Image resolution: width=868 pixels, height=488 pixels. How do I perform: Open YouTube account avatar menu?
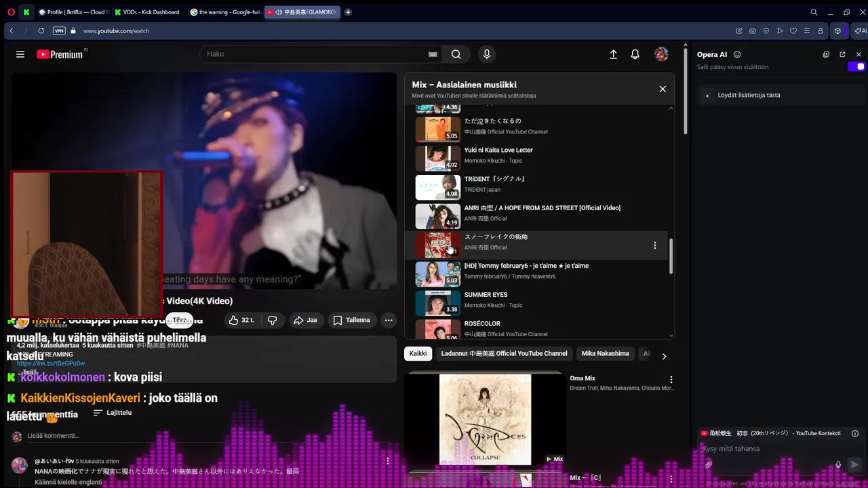tap(661, 54)
